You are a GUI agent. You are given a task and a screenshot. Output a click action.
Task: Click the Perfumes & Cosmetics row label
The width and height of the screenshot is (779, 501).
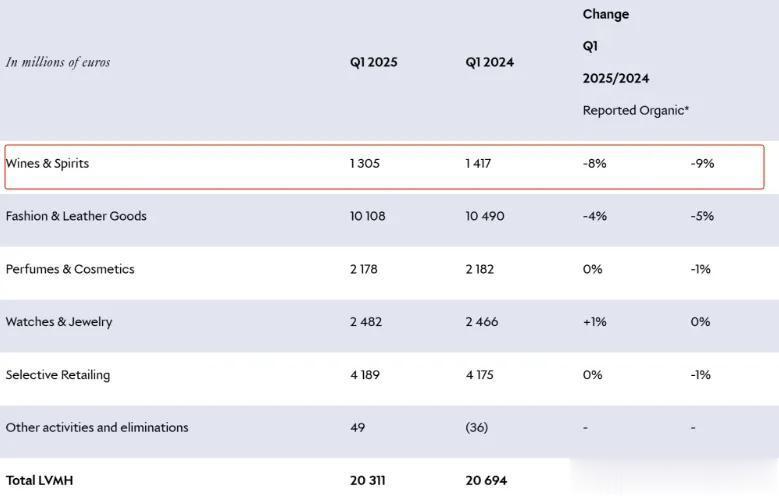click(x=70, y=269)
